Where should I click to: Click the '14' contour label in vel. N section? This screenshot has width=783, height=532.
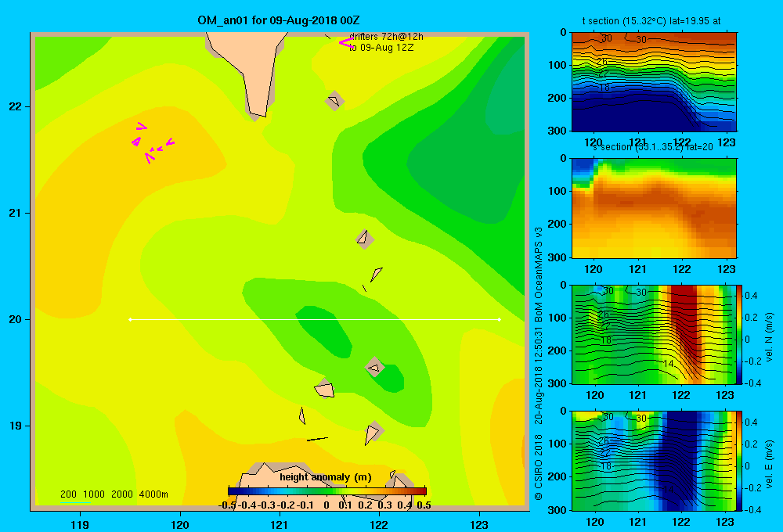click(x=669, y=364)
